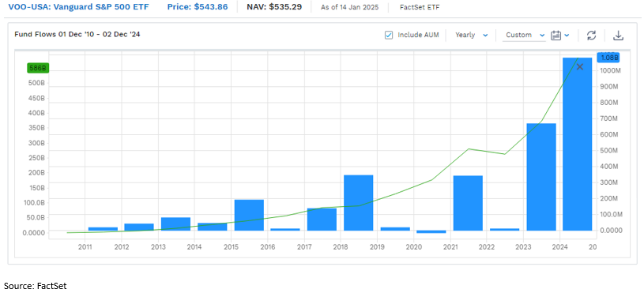
Task: Select the 100.0B left axis label
Action: click(x=35, y=203)
